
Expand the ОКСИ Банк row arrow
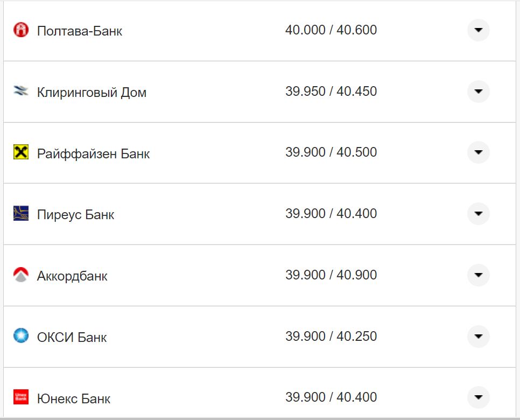478,337
